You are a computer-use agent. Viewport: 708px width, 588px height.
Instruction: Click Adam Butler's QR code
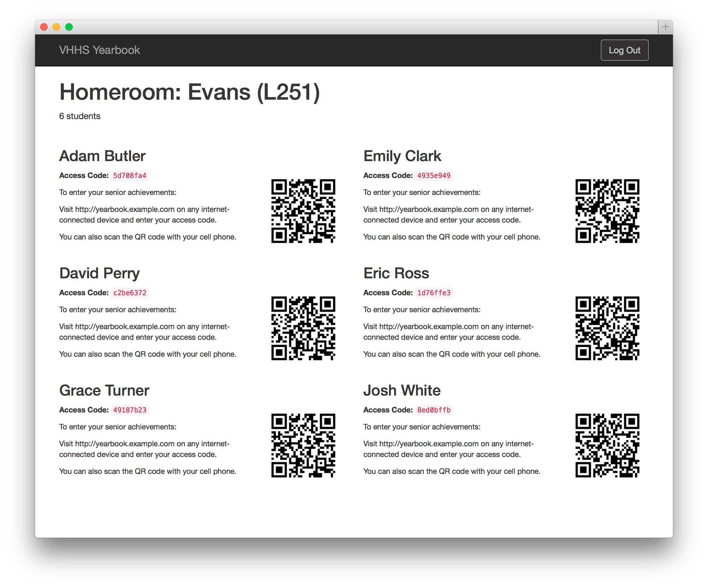303,211
